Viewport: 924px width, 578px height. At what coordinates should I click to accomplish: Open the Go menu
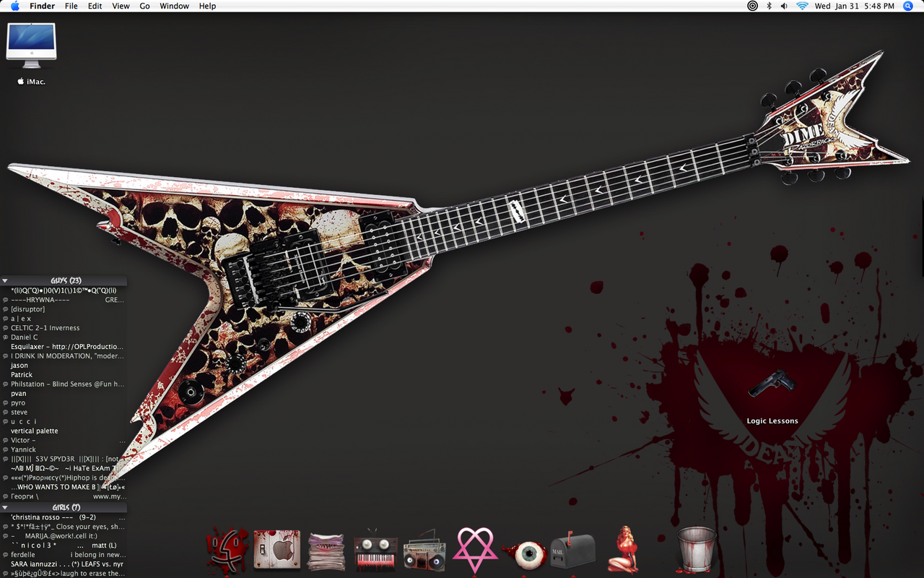(144, 6)
